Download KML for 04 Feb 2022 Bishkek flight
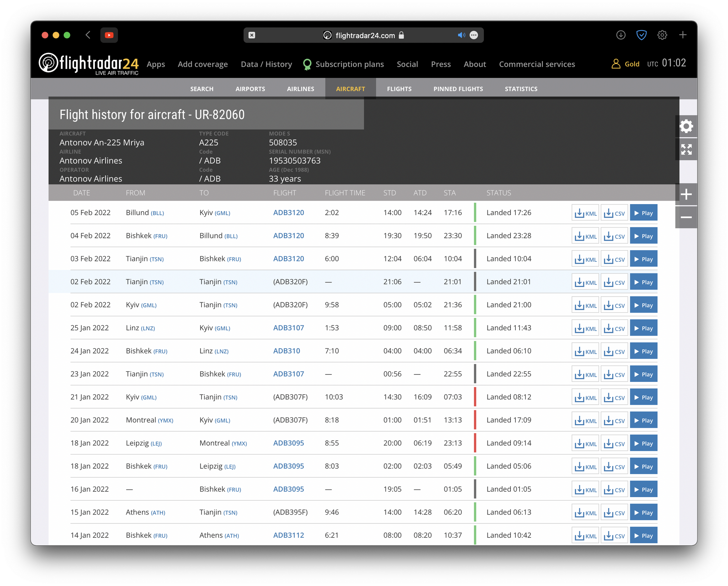 (x=585, y=236)
